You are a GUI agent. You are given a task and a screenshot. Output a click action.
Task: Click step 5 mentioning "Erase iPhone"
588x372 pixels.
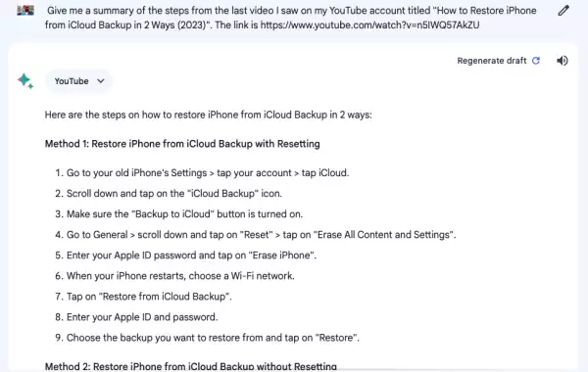[x=185, y=256]
